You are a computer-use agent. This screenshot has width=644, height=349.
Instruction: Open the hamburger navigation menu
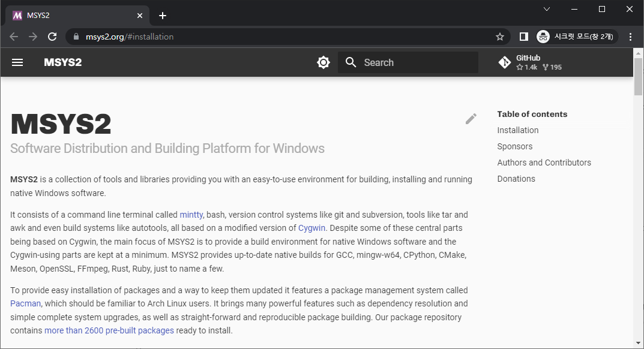tap(17, 62)
